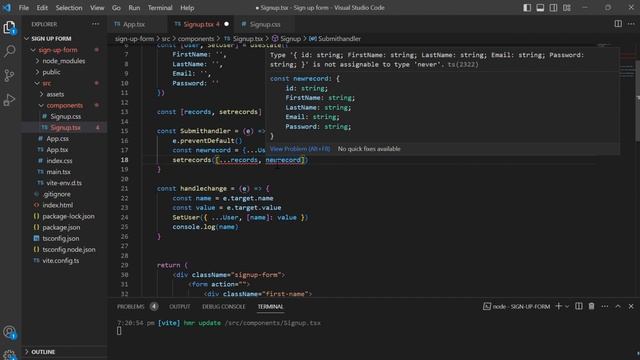Viewport: 640px width, 360px height.
Task: Toggle the bottom panel layout icon
Action: coord(540,8)
